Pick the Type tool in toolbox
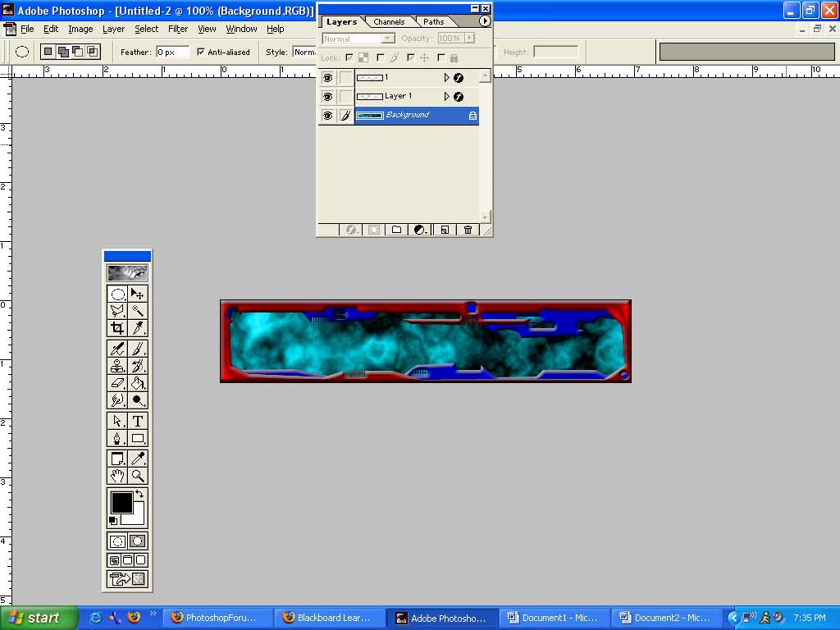 coord(138,421)
